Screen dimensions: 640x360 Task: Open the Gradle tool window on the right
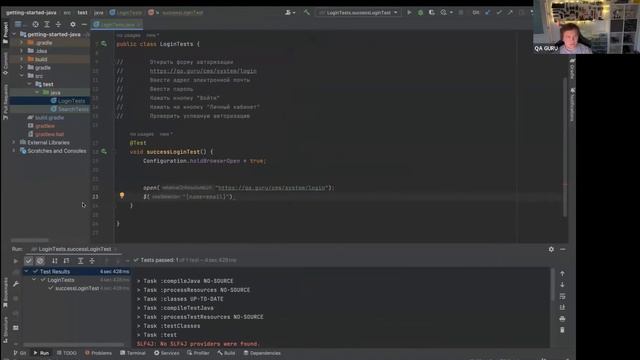pyautogui.click(x=572, y=69)
